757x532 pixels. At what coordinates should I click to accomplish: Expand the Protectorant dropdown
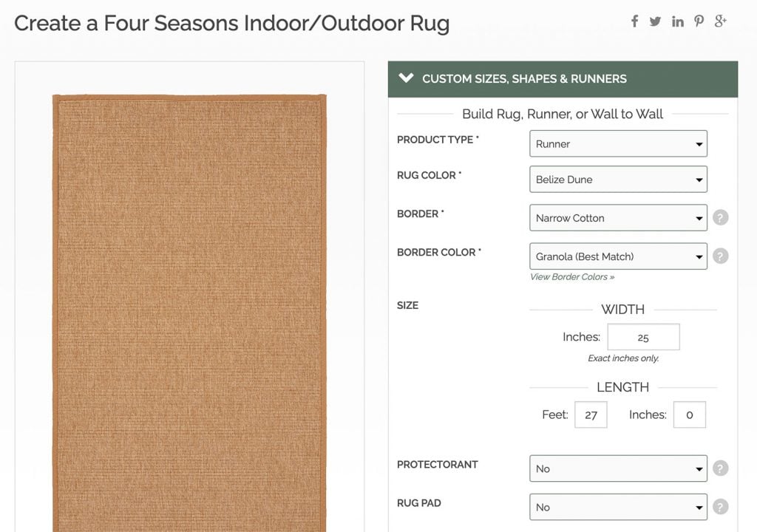[x=618, y=468]
